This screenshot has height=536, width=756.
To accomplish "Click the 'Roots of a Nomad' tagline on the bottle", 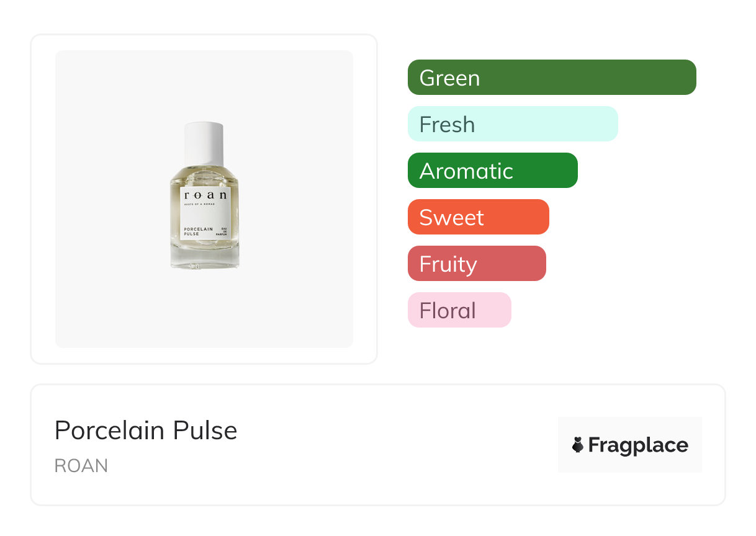I will (199, 203).
